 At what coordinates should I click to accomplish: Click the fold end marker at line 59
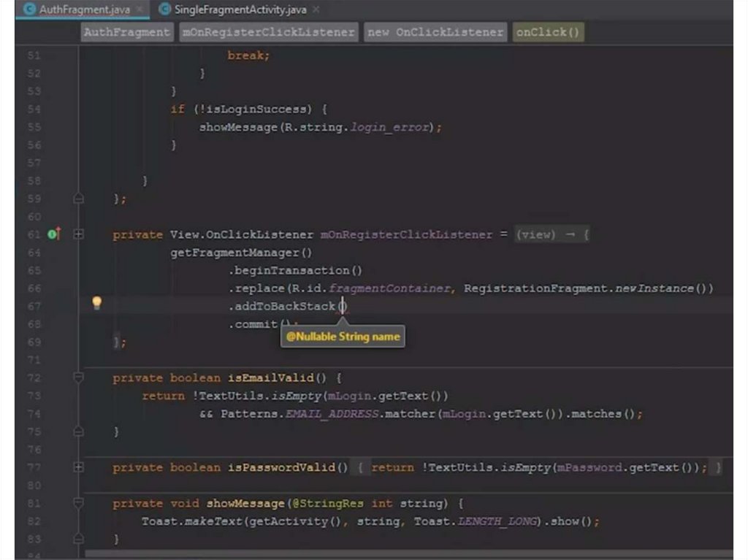pos(79,199)
